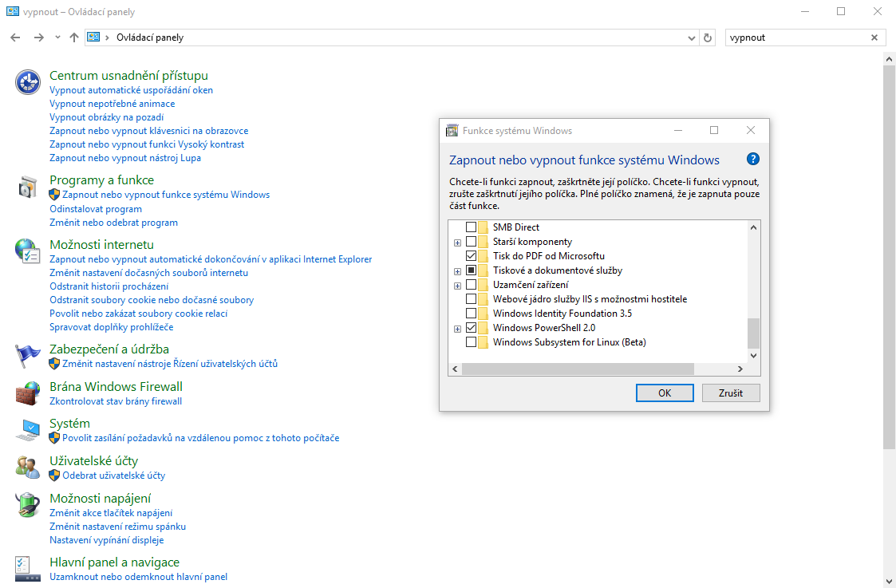The height and width of the screenshot is (588, 896).
Task: Open the Uživatelské účty icon
Action: (27, 464)
